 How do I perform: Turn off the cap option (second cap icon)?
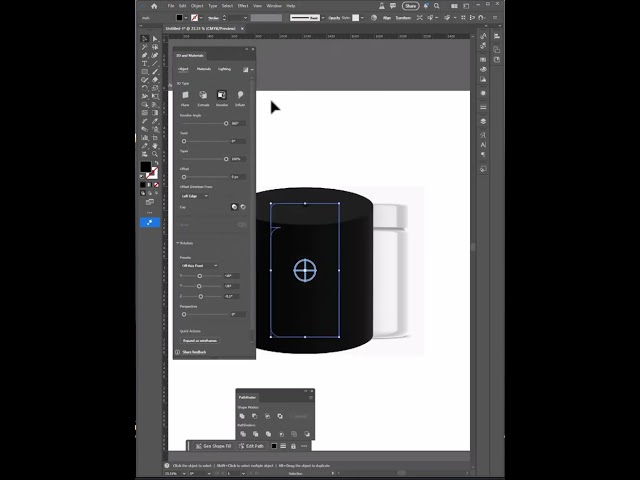coord(243,207)
